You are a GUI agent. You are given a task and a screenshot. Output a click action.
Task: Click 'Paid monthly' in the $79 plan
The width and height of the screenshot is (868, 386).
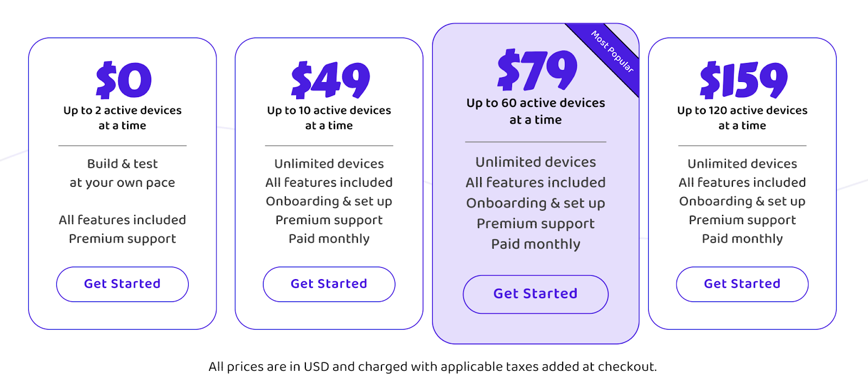click(536, 244)
